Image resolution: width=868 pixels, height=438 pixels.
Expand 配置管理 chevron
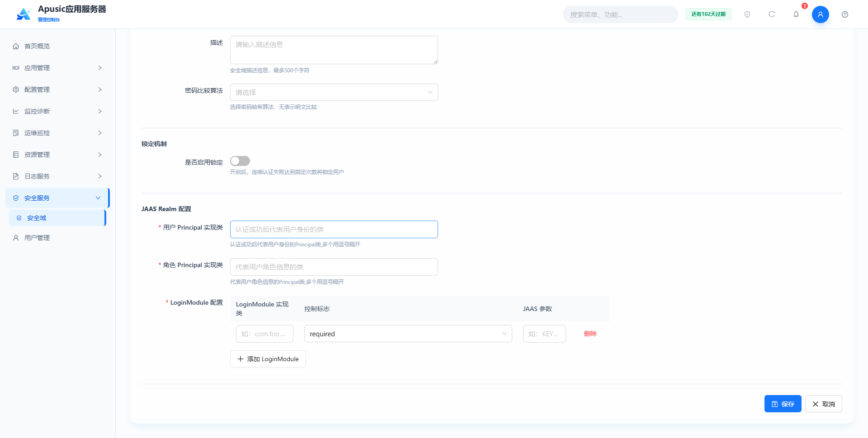(100, 89)
